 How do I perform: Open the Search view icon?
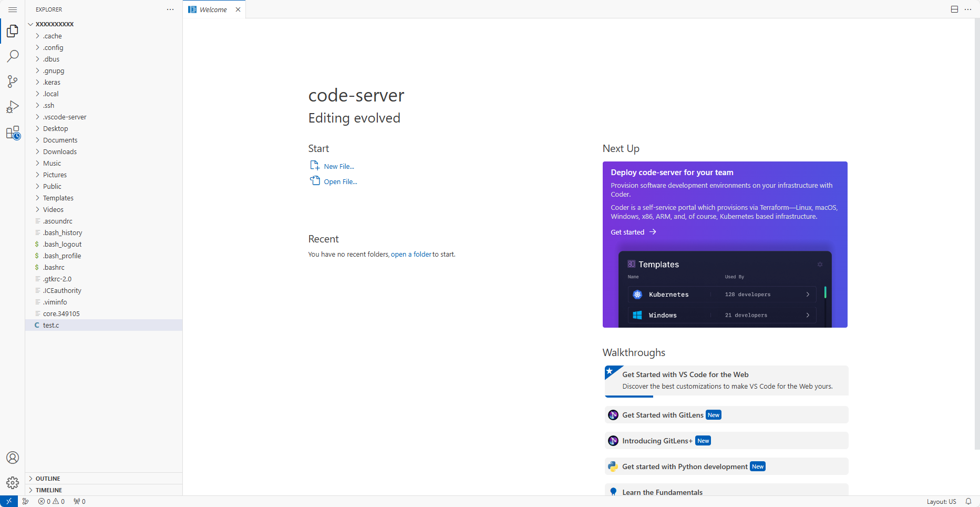tap(13, 56)
